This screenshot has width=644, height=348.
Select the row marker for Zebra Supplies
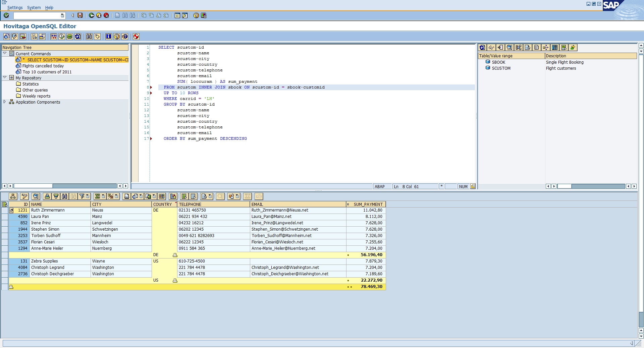5,261
